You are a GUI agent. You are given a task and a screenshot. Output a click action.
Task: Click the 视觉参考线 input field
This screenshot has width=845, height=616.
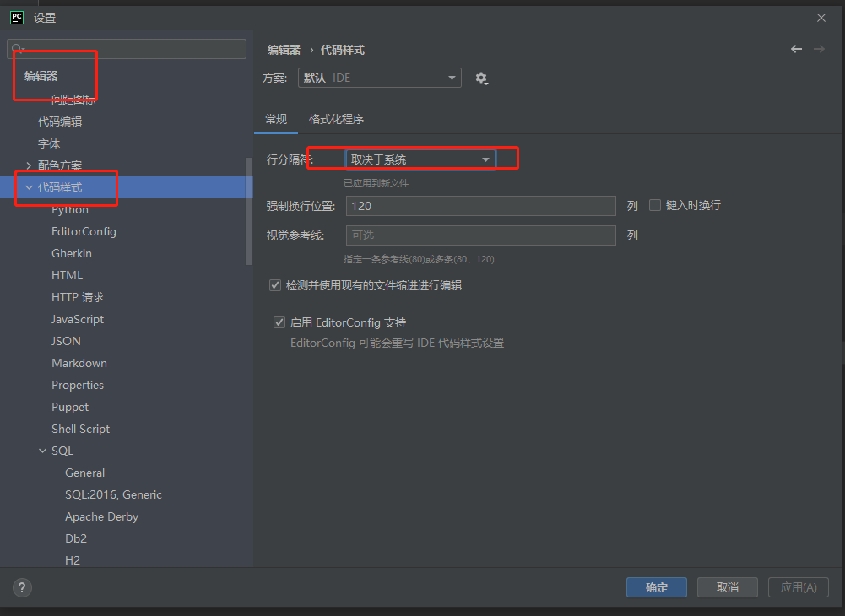click(x=480, y=235)
